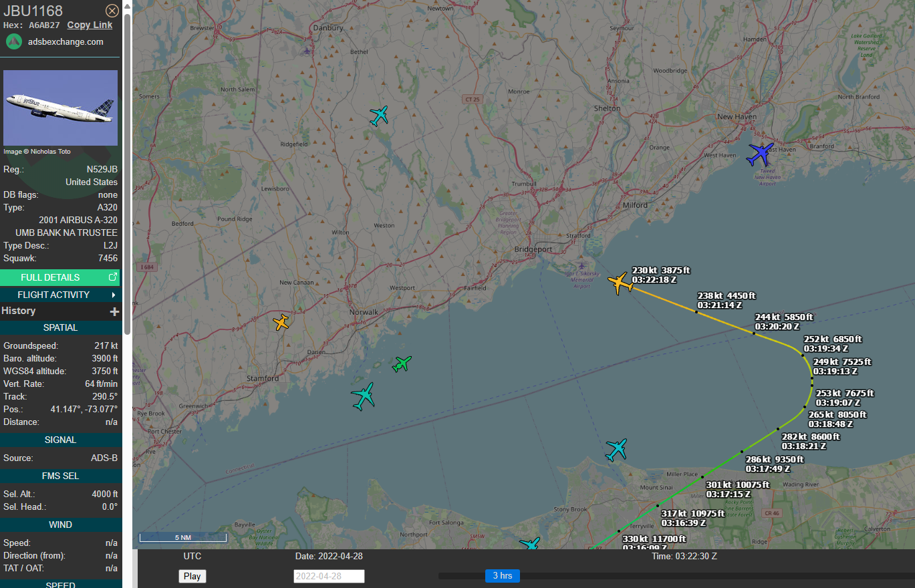Click the date input field 2022-04-28
The image size is (915, 588).
point(329,576)
